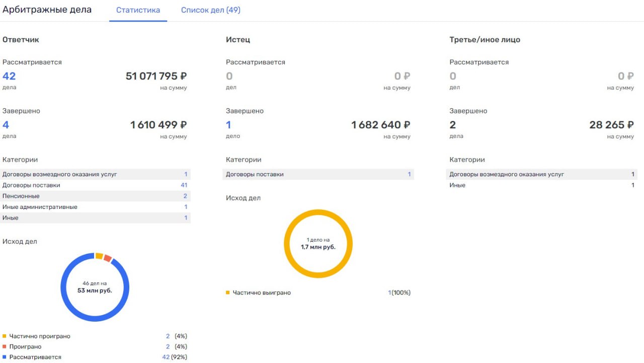Select the Истец completed amount 1 682 640 ₽
This screenshot has width=644, height=363.
pyautogui.click(x=381, y=125)
